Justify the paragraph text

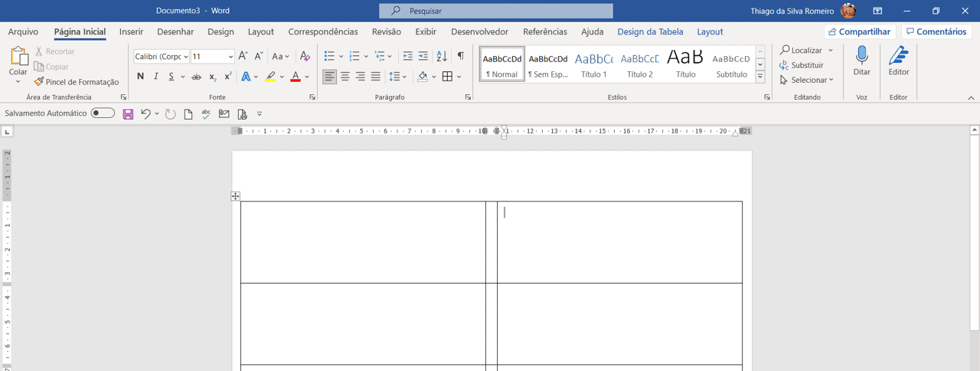click(x=375, y=77)
